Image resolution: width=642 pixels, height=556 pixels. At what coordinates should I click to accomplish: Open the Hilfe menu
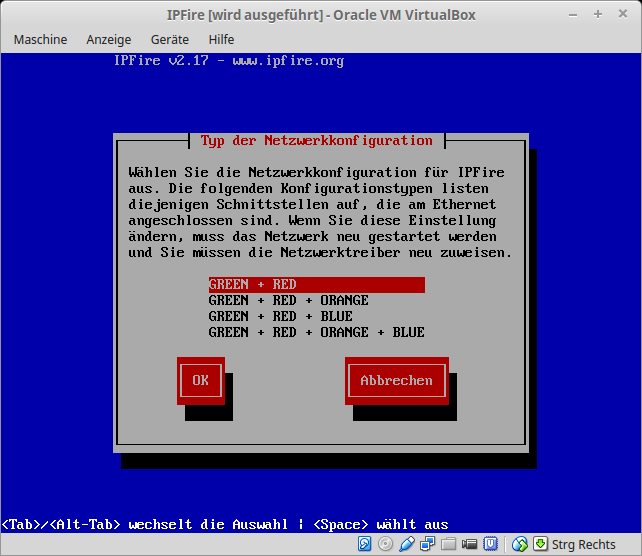point(221,40)
